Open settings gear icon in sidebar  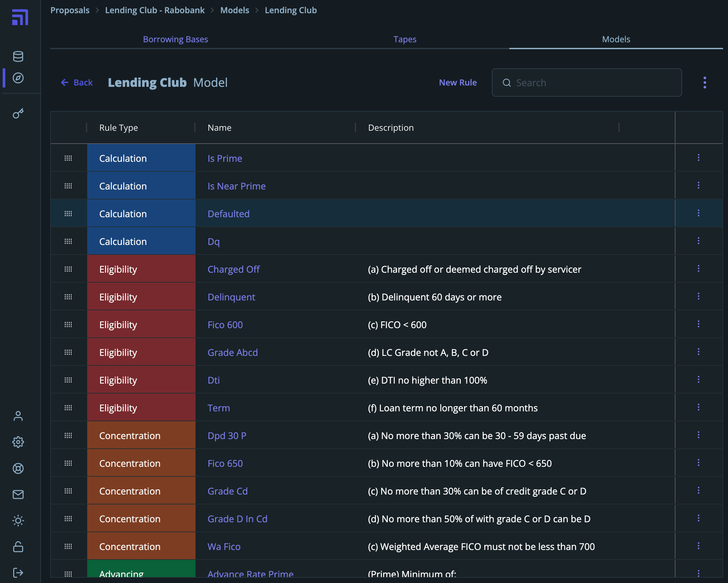click(18, 442)
